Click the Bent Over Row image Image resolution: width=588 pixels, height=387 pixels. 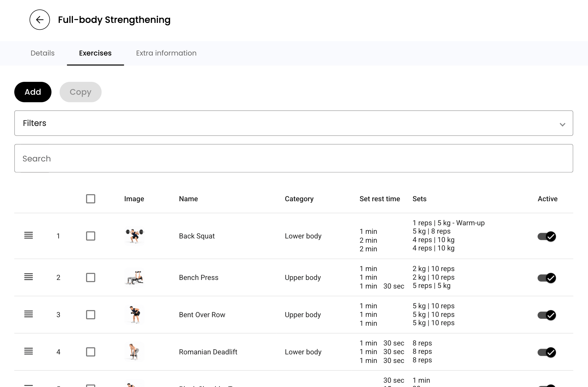pyautogui.click(x=134, y=315)
